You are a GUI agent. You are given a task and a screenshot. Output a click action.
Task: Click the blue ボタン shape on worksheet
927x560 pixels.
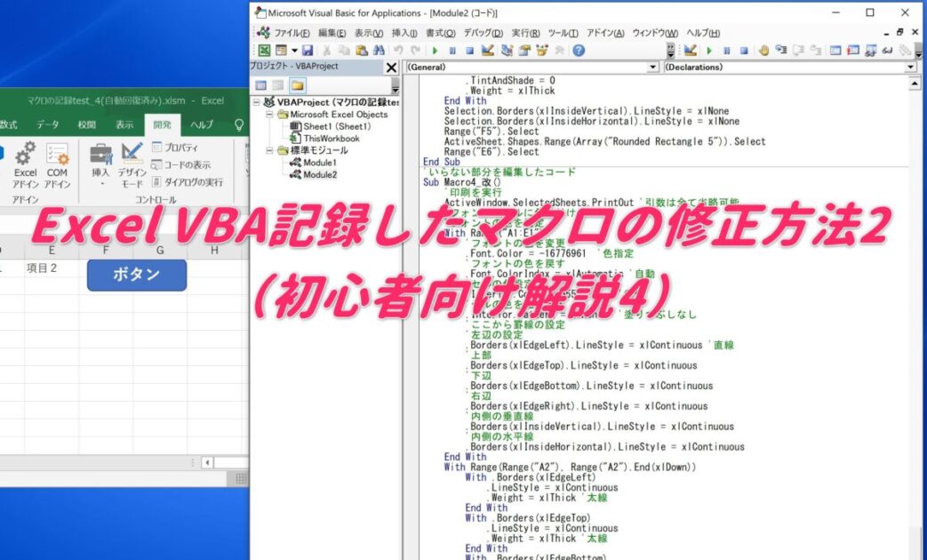(137, 275)
